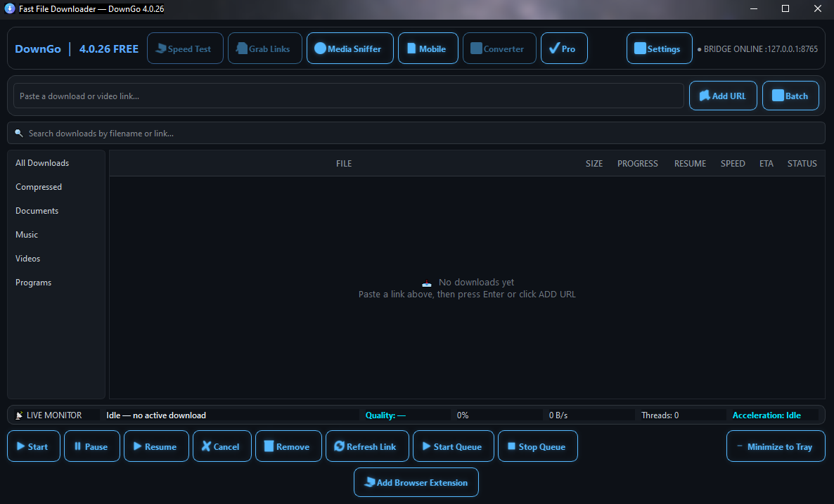Click the 0% progress readout

tap(462, 415)
